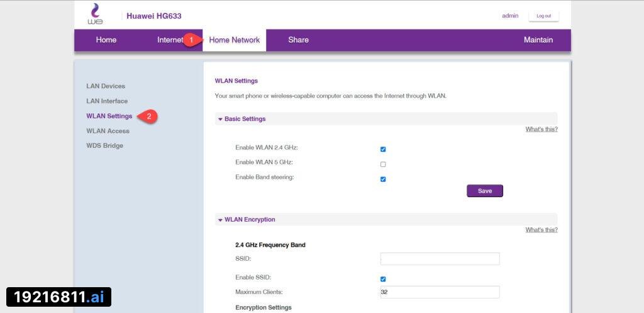
Task: Click the 2.4 GHz Frequency Band heading
Action: 270,245
